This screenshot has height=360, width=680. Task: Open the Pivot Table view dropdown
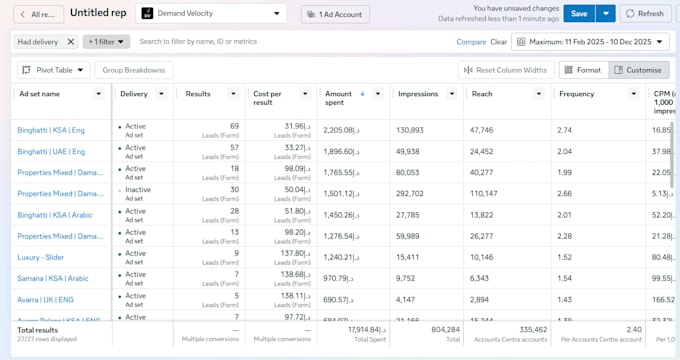click(53, 70)
